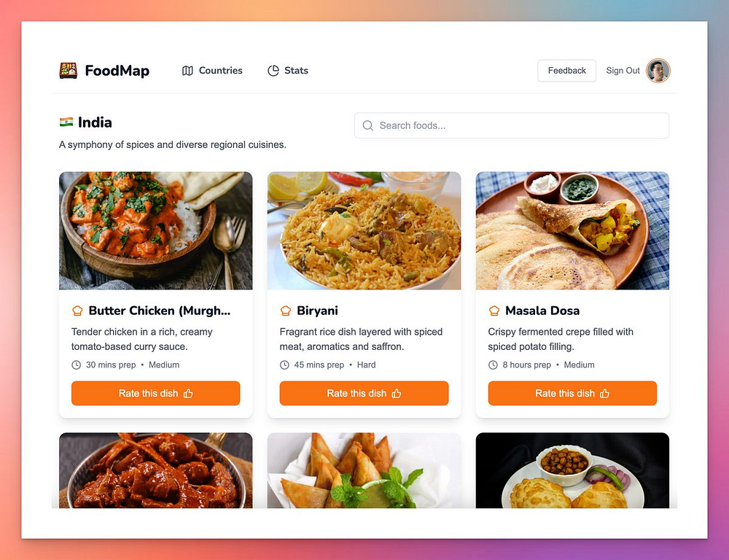Click the India flag icon
The height and width of the screenshot is (560, 729).
click(66, 122)
